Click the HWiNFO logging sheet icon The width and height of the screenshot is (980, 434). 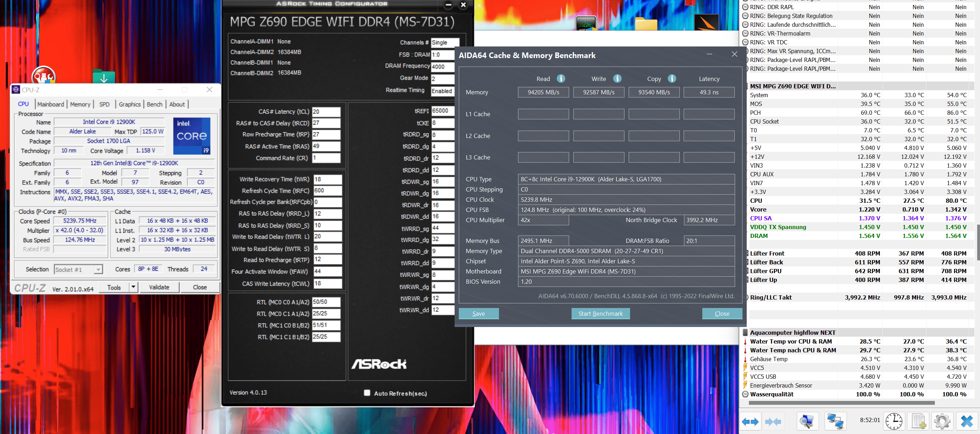918,421
